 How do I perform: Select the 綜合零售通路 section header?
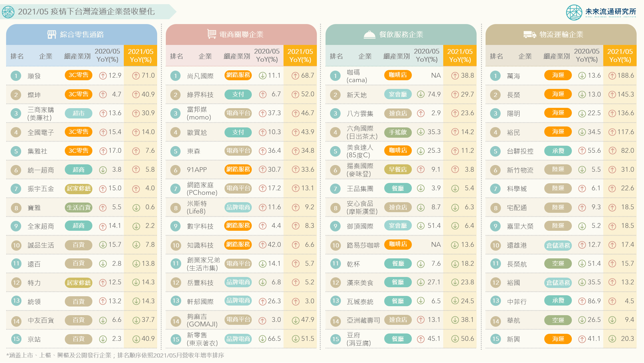81,34
